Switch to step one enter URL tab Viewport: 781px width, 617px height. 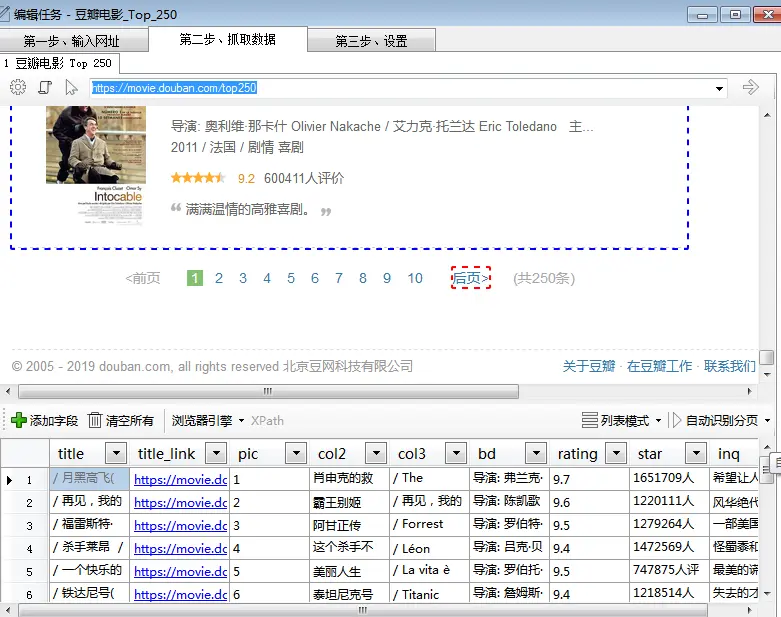tap(73, 40)
